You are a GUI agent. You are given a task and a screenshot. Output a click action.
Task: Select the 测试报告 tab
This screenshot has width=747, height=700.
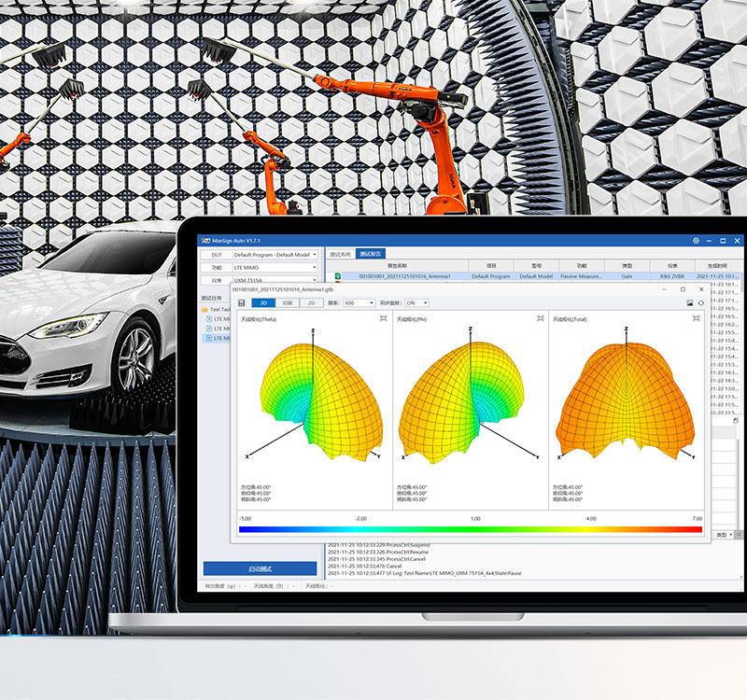tap(371, 254)
